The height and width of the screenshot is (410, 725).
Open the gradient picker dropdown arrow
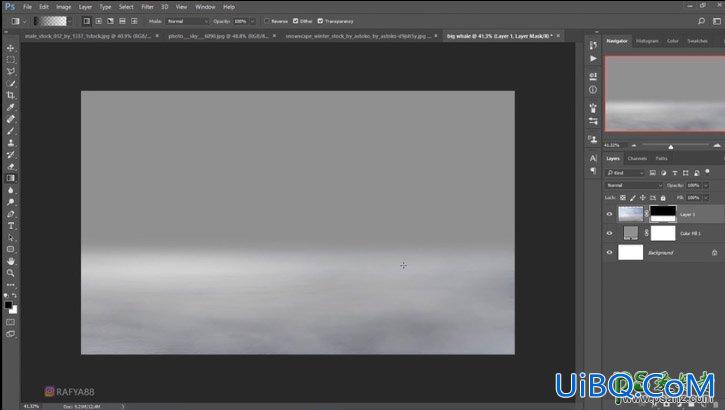pyautogui.click(x=69, y=21)
